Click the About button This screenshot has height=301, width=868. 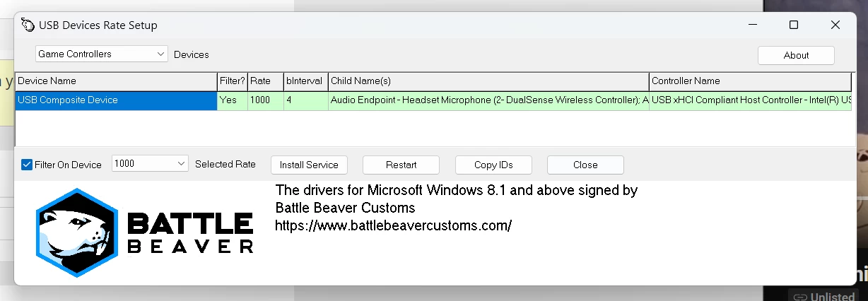click(x=796, y=55)
